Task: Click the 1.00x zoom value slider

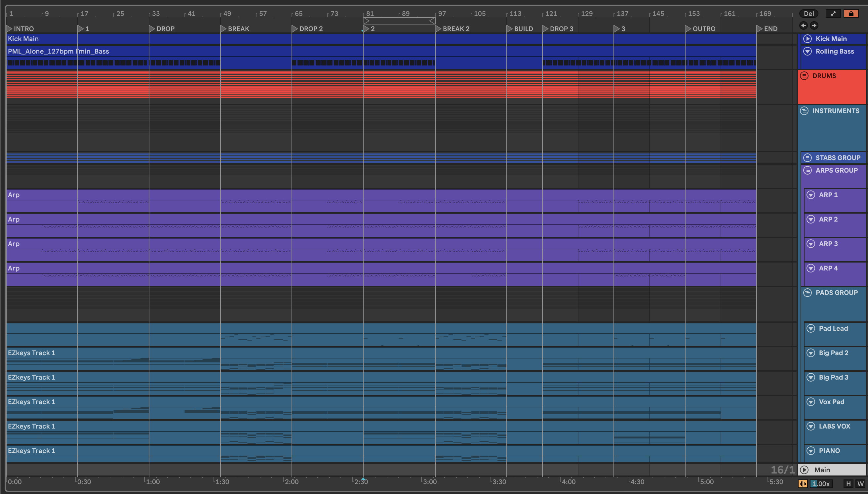Action: click(821, 483)
